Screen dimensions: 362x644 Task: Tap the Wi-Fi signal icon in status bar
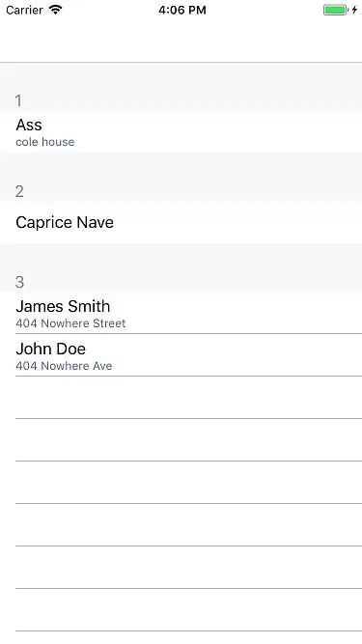55,10
